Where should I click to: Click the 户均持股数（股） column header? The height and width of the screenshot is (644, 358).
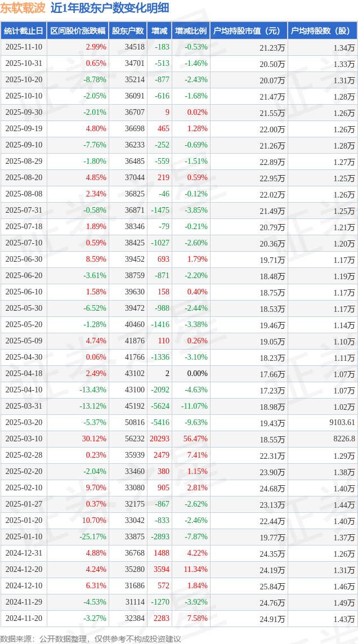pos(322,31)
